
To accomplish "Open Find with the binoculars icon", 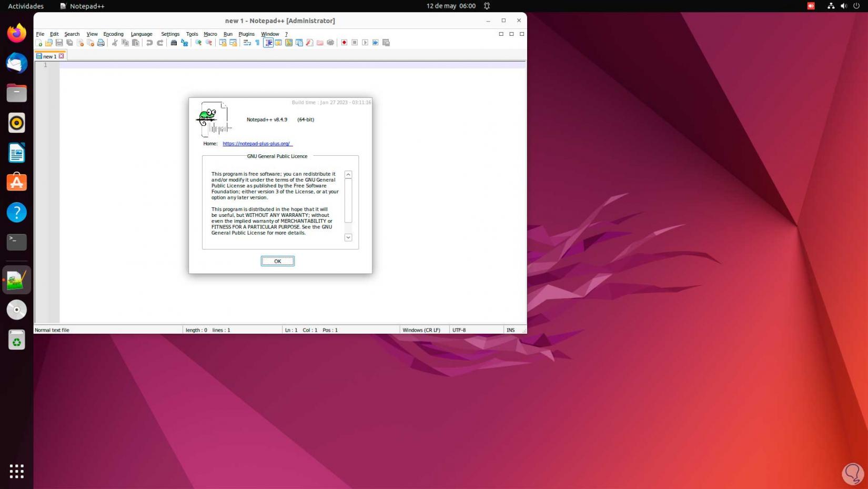I will click(174, 43).
